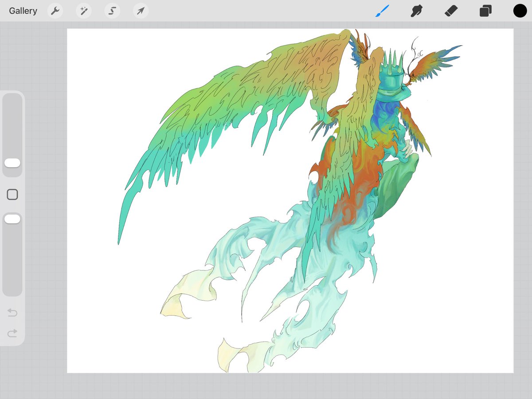Open the Adjustments magic wand menu
The image size is (532, 399).
(83, 11)
